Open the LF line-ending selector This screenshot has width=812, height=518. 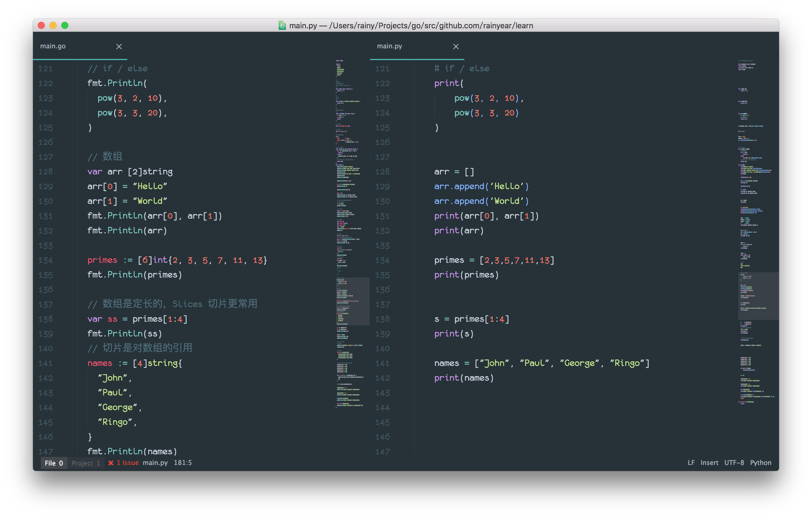pyautogui.click(x=691, y=463)
